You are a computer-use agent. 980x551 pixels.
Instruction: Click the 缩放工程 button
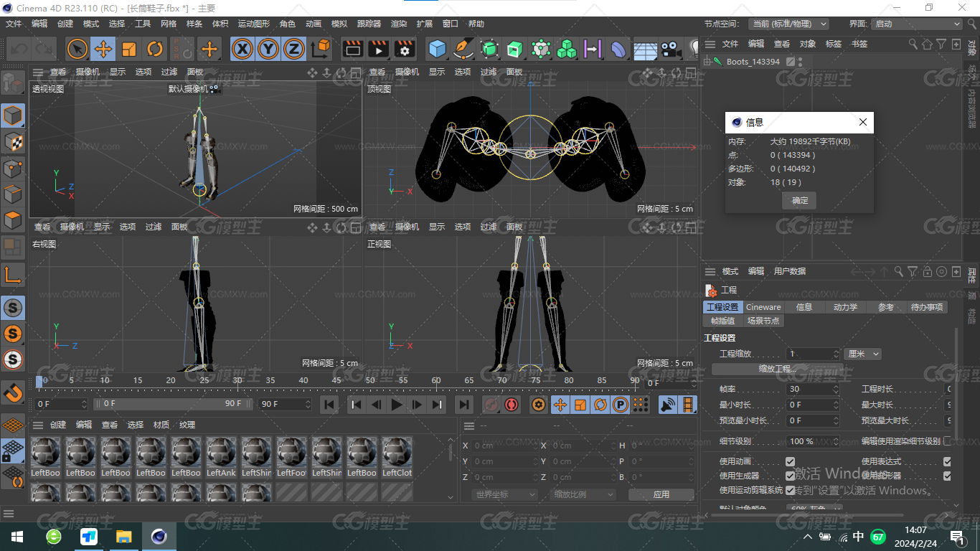(778, 369)
